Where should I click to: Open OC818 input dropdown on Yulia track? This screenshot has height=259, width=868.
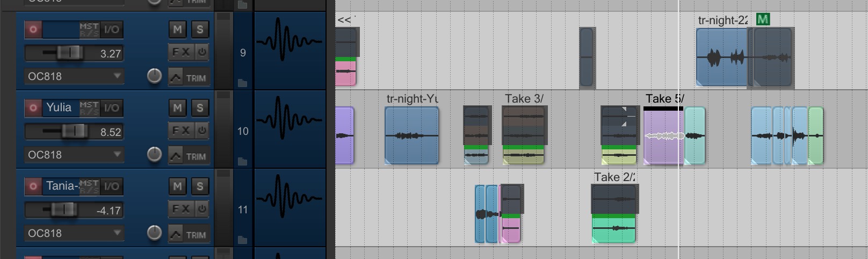[x=74, y=155]
